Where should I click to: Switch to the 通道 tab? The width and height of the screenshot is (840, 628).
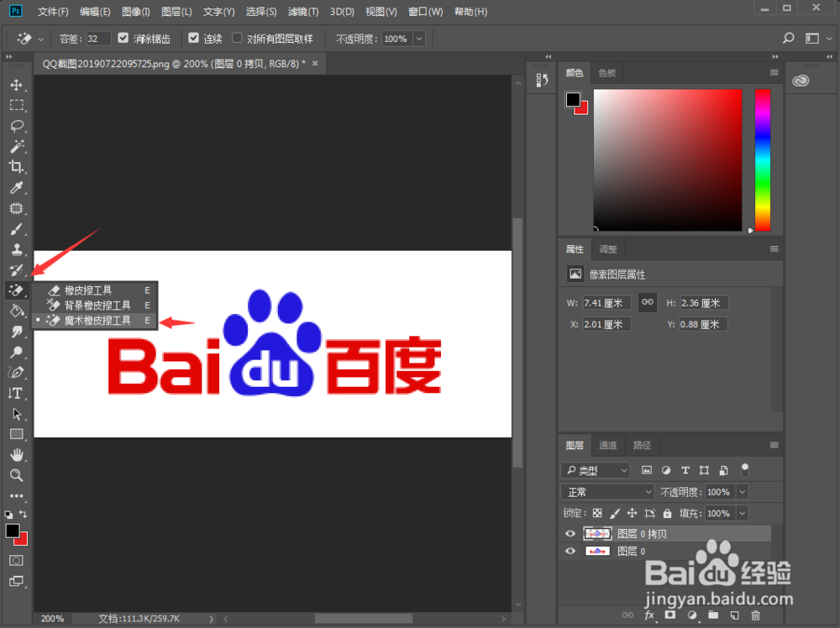click(x=607, y=445)
